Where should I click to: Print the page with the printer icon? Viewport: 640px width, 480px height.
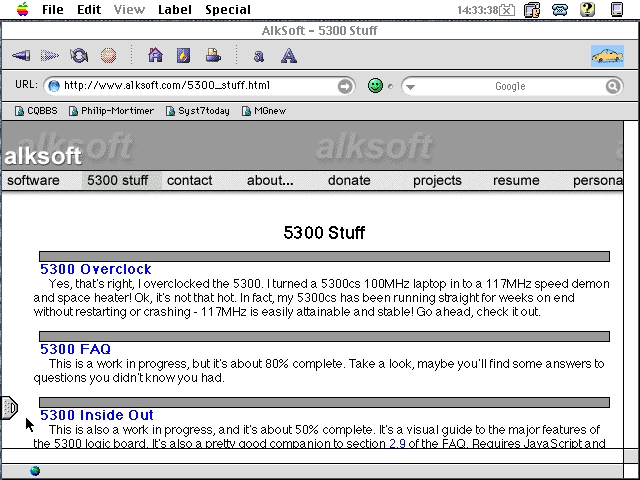tap(213, 55)
